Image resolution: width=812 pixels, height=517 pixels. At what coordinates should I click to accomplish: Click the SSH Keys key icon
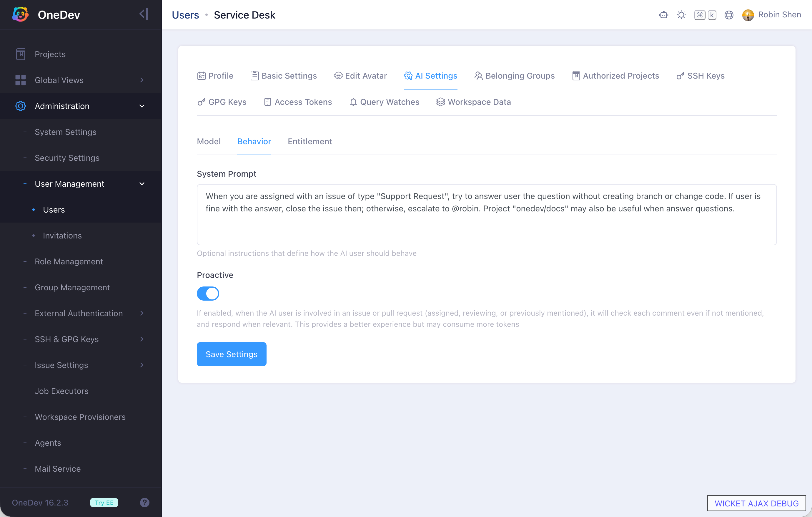pyautogui.click(x=680, y=76)
